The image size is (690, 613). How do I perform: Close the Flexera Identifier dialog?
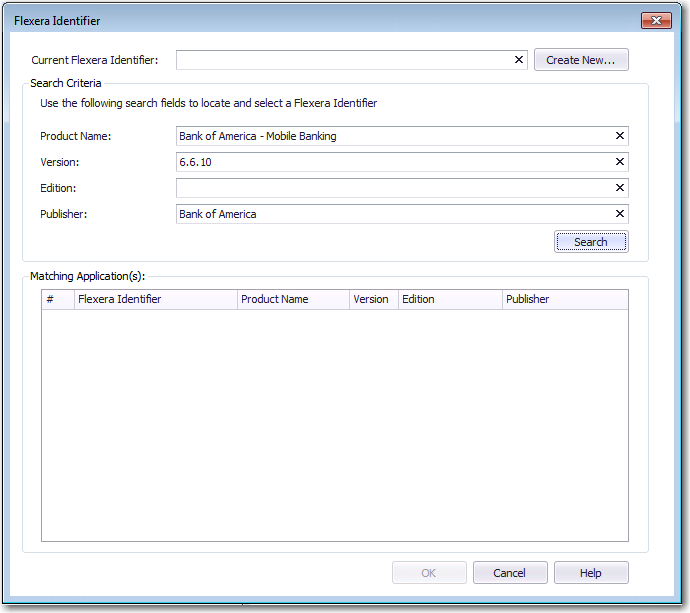tap(655, 20)
